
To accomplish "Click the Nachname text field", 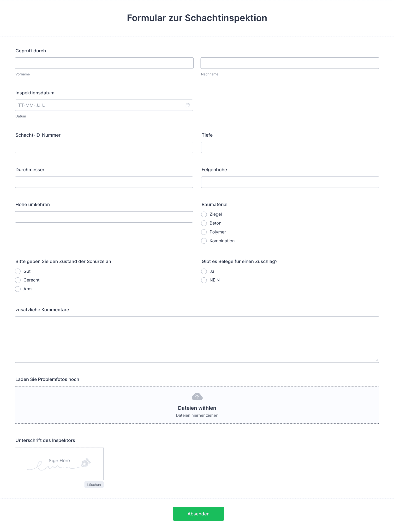I will pyautogui.click(x=290, y=63).
